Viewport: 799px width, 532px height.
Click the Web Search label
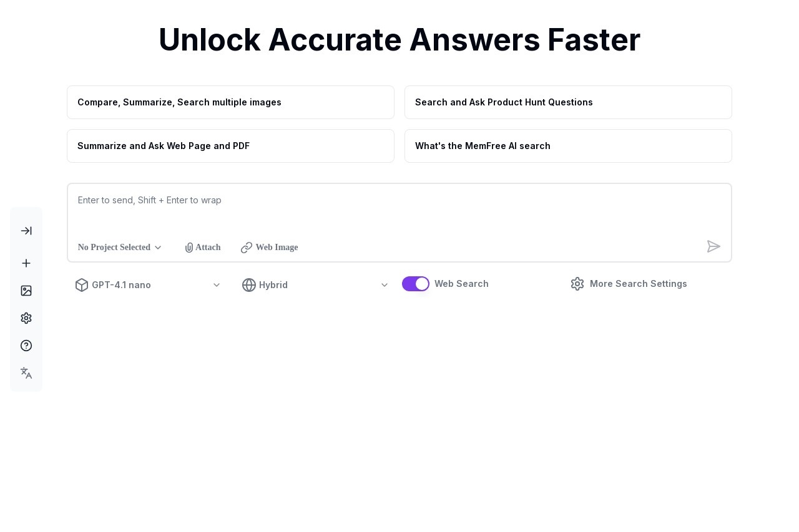(x=461, y=284)
